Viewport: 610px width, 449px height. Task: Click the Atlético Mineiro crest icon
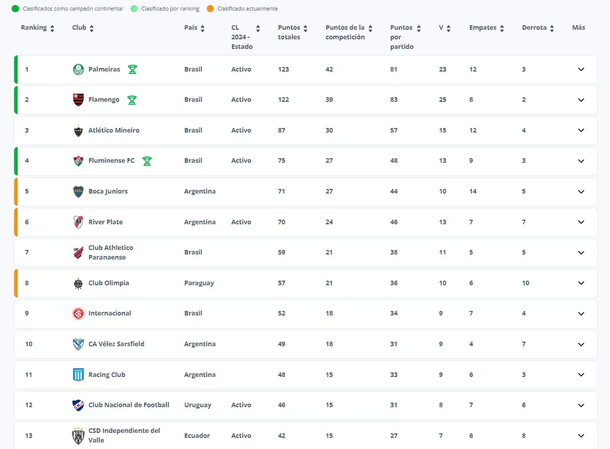(x=78, y=131)
